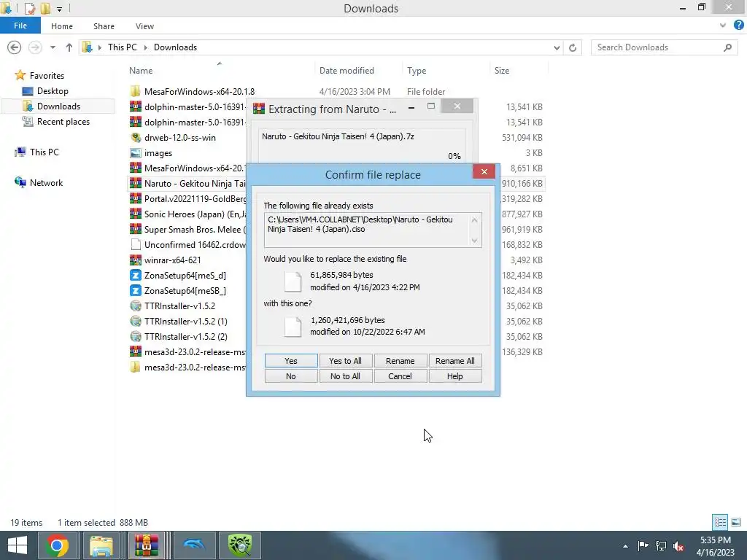Select the TTRInstaller-v1.5.2 icon

point(135,306)
